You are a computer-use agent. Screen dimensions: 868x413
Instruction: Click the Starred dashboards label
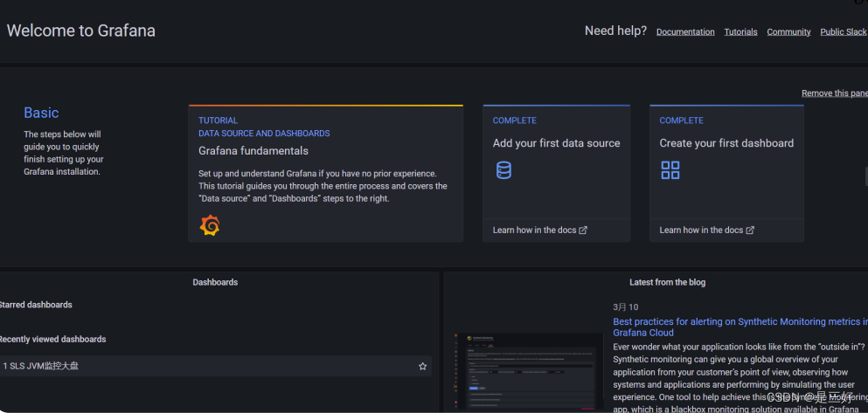pos(36,305)
